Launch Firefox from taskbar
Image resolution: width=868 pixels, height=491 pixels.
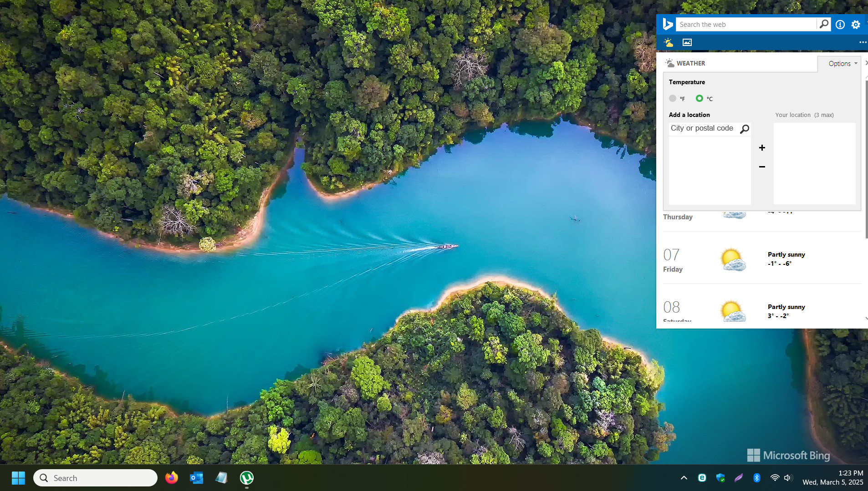(x=172, y=478)
